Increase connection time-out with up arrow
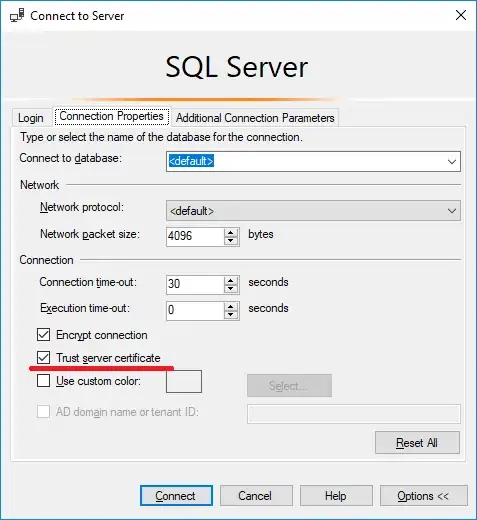Image resolution: width=477 pixels, height=520 pixels. (231, 281)
